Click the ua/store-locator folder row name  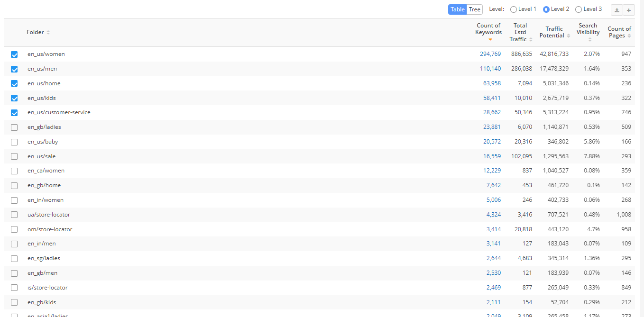(x=49, y=215)
